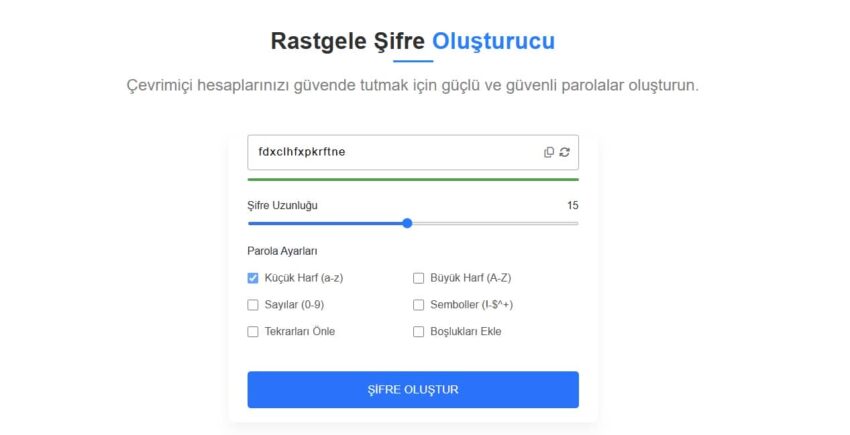Select the Boşlukları Ekle checkbox

click(419, 331)
